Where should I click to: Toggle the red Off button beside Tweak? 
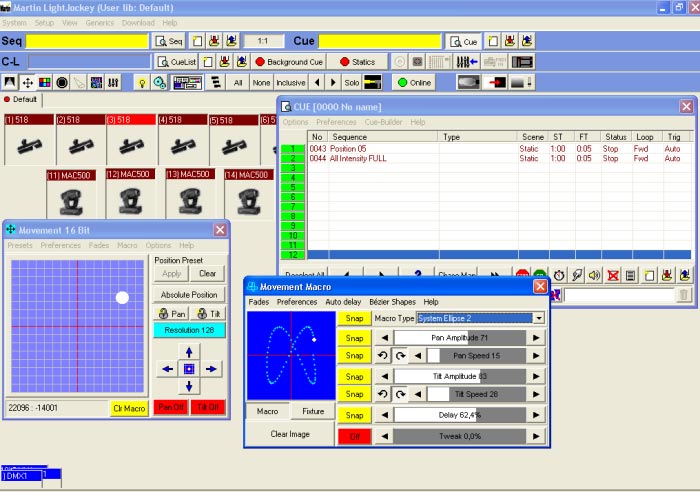(x=354, y=437)
